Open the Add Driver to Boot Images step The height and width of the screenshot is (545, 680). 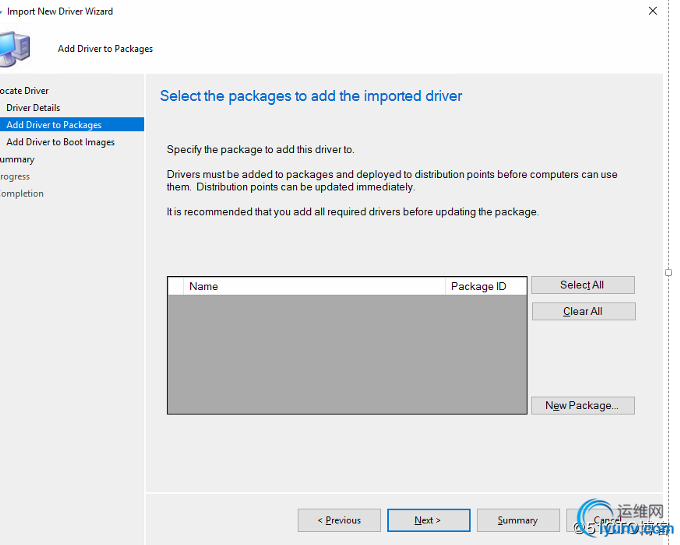60,142
